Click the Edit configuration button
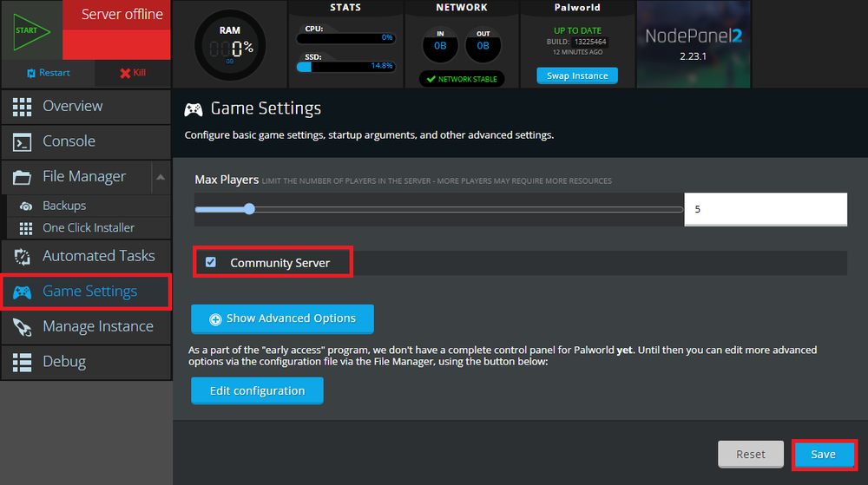The width and height of the screenshot is (868, 485). (257, 390)
